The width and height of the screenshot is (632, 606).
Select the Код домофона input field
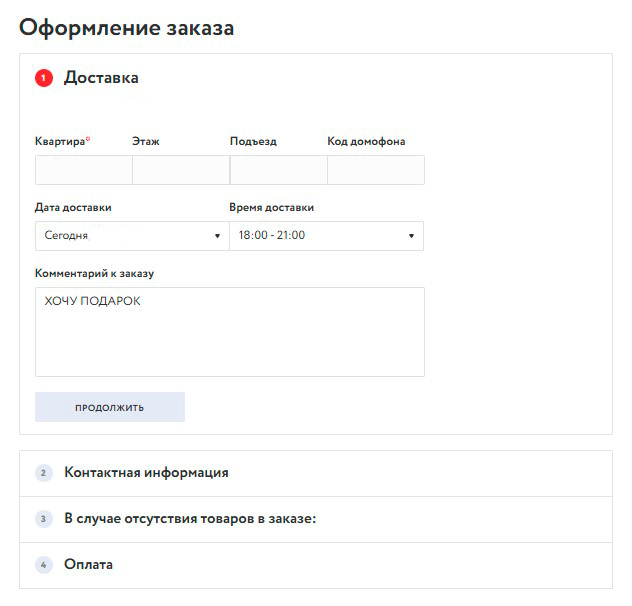coord(376,170)
